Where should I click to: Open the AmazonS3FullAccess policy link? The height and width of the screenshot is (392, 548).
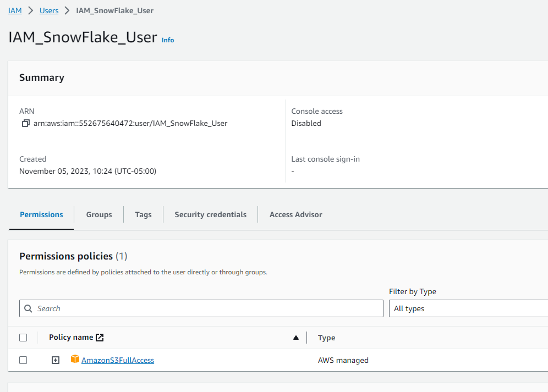click(x=117, y=360)
